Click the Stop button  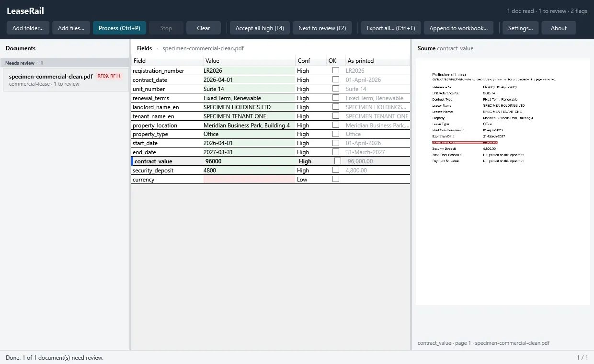(x=166, y=28)
